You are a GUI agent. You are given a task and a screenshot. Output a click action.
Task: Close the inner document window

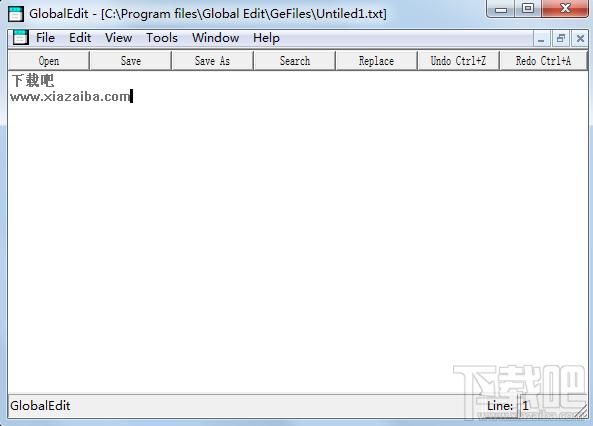tap(580, 39)
